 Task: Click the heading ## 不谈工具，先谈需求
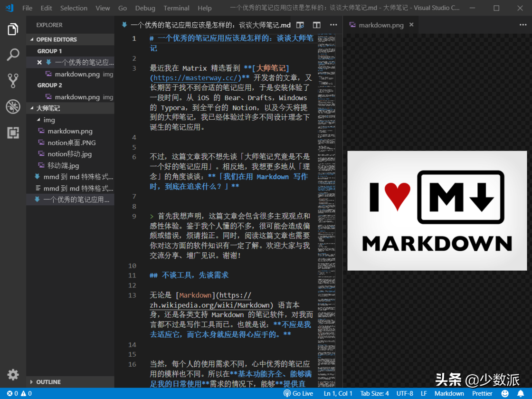[190, 275]
